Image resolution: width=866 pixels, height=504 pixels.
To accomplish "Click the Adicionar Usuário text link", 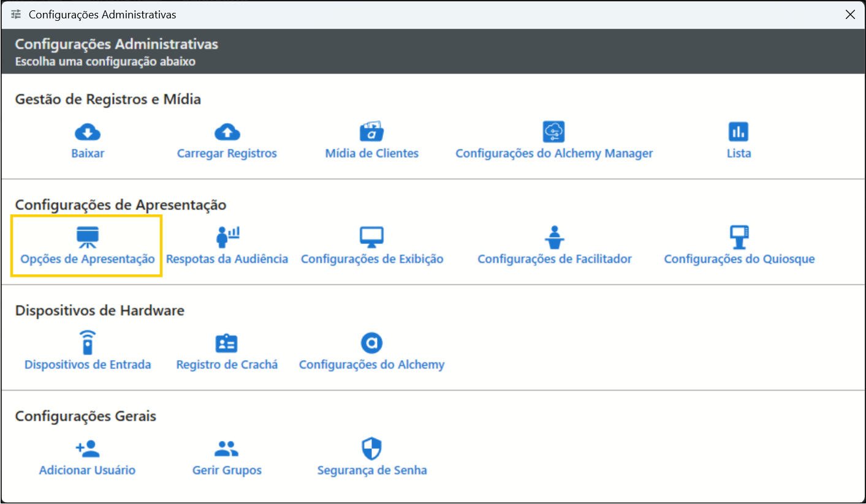I will click(87, 470).
